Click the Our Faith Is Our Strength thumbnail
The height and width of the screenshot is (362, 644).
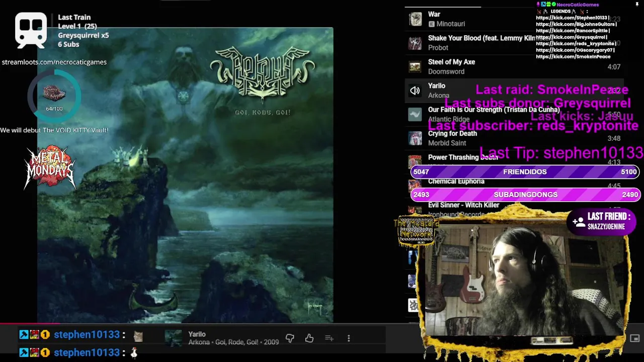(415, 115)
